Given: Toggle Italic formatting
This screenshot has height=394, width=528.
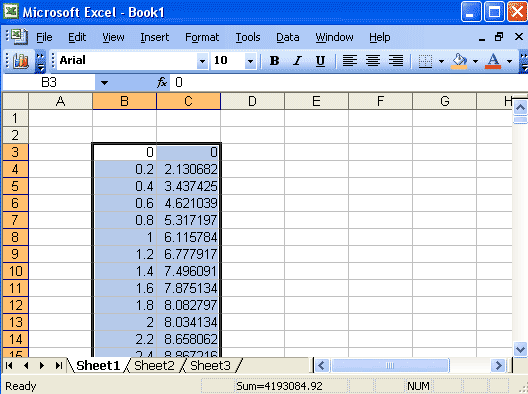Looking at the screenshot, I should [297, 61].
